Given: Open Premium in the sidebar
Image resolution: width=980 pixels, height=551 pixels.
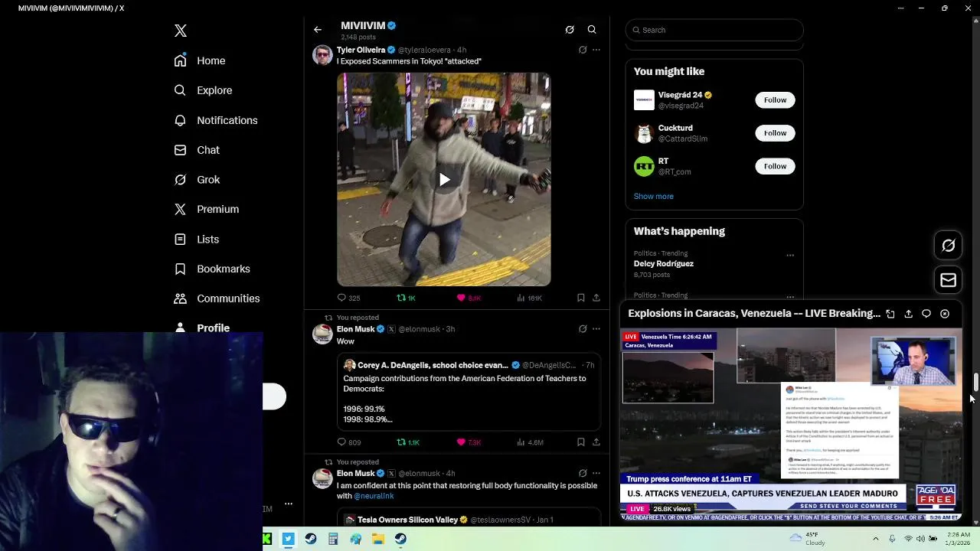Looking at the screenshot, I should click(x=207, y=210).
